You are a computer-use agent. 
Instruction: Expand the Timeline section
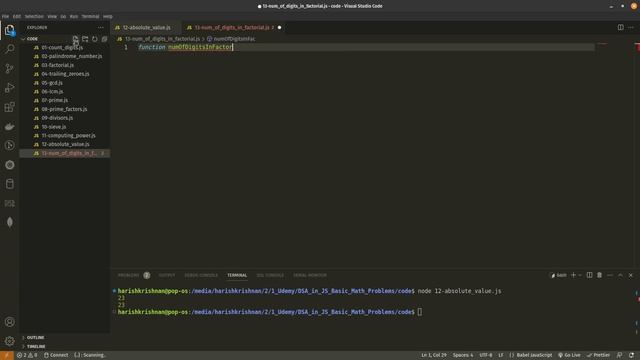click(36, 346)
